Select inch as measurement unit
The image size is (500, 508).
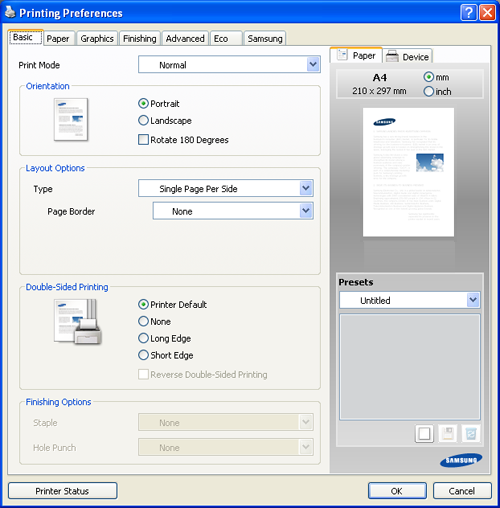point(437,91)
